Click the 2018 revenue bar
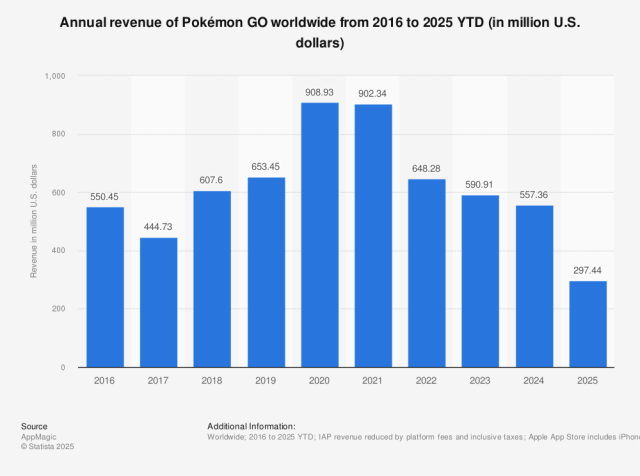 [212, 279]
